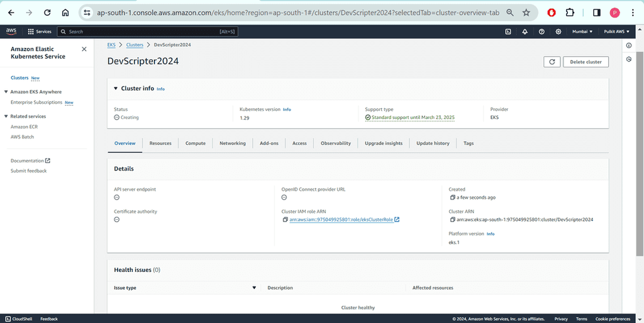Screen dimensions: 644x323
Task: Click the AWS console search field
Action: tap(147, 31)
